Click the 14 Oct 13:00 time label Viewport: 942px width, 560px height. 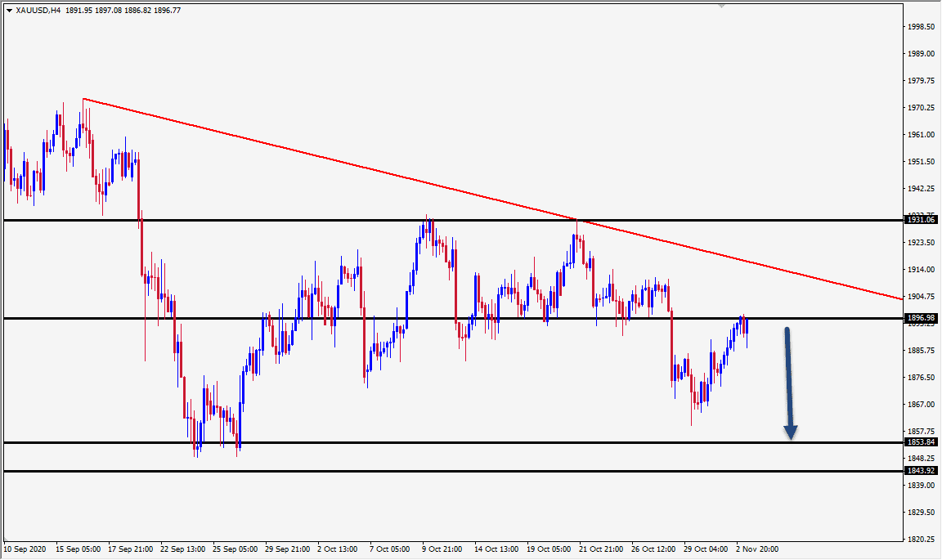(496, 549)
